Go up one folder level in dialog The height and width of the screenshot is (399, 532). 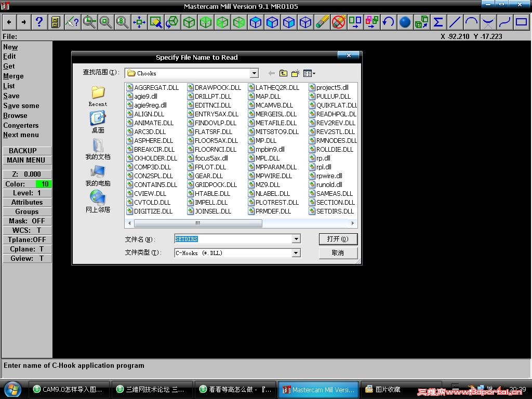coord(283,73)
